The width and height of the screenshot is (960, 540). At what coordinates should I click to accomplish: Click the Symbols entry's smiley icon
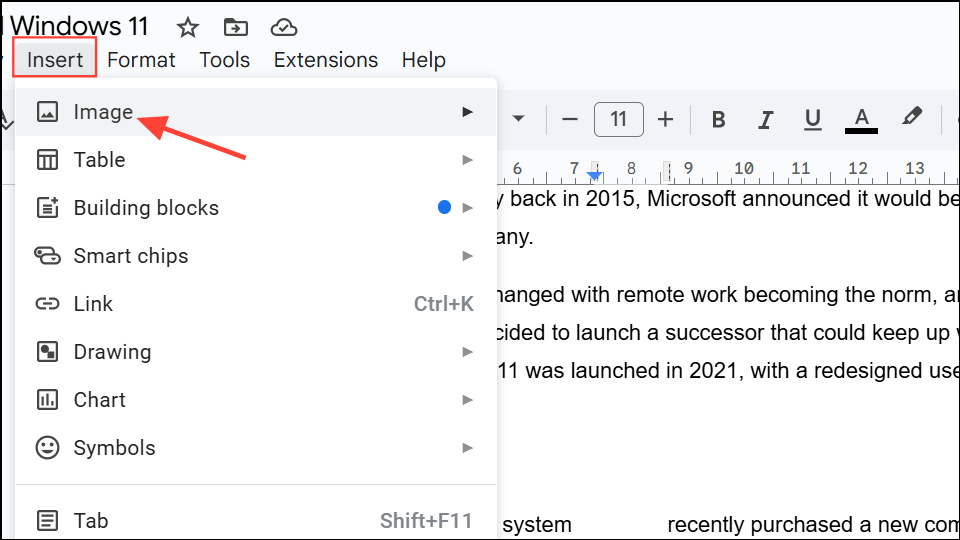click(x=47, y=448)
